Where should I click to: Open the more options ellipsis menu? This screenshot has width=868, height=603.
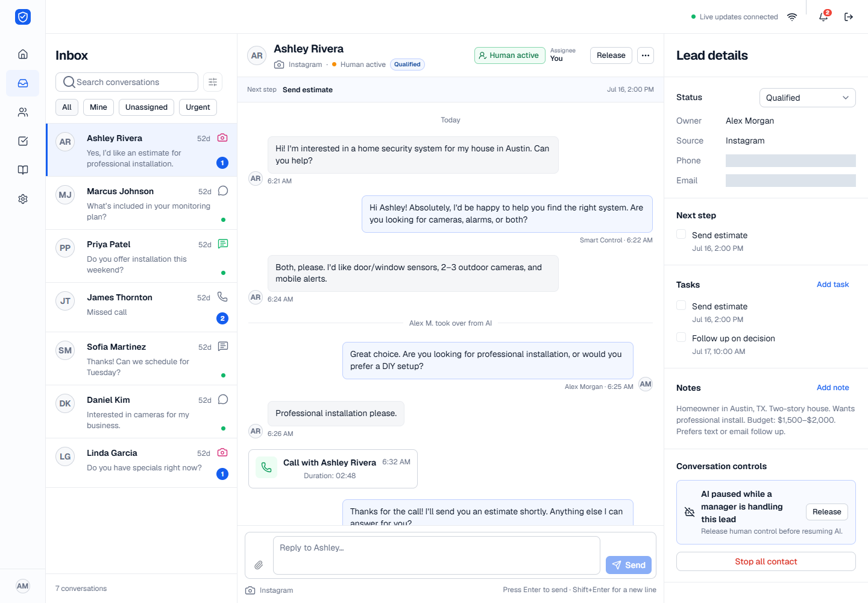pos(646,55)
